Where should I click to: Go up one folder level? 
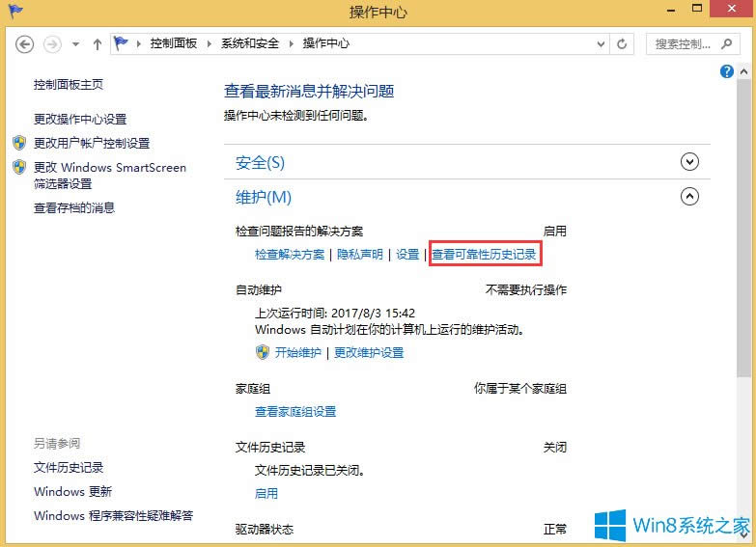click(97, 44)
